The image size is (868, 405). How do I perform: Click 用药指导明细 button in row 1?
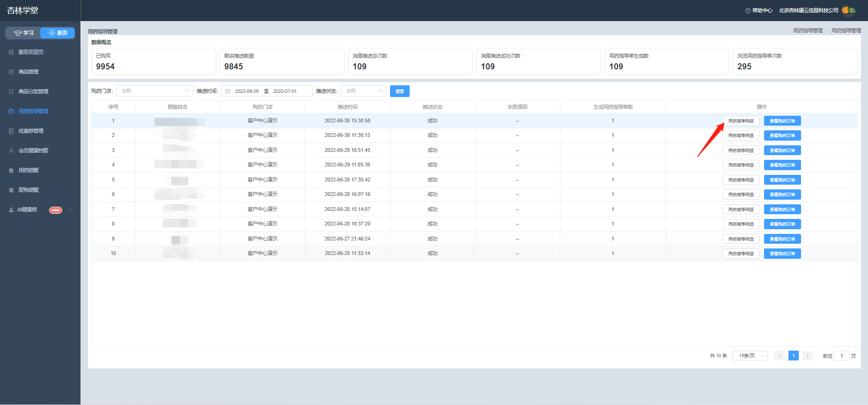pyautogui.click(x=741, y=121)
